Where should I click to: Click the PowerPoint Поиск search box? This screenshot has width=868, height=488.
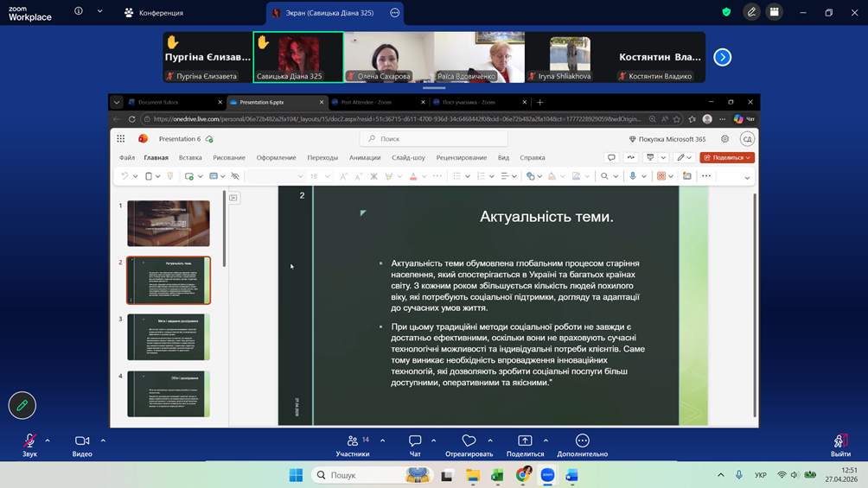pos(433,138)
